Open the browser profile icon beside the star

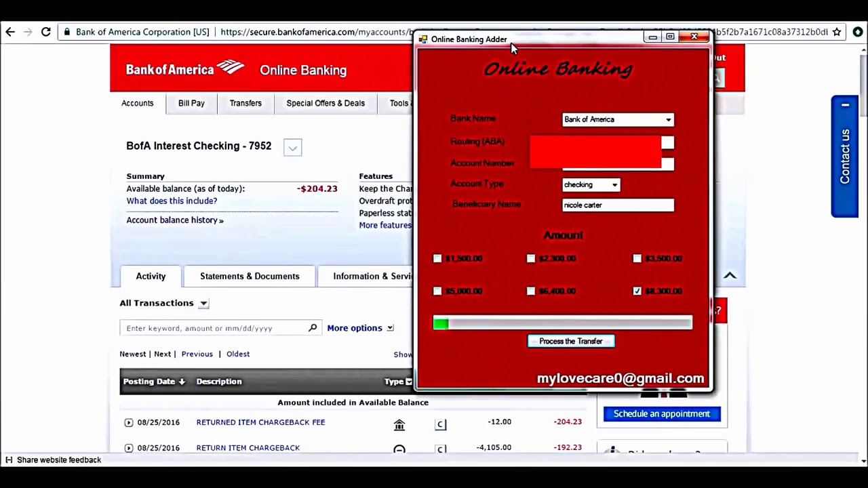(858, 32)
